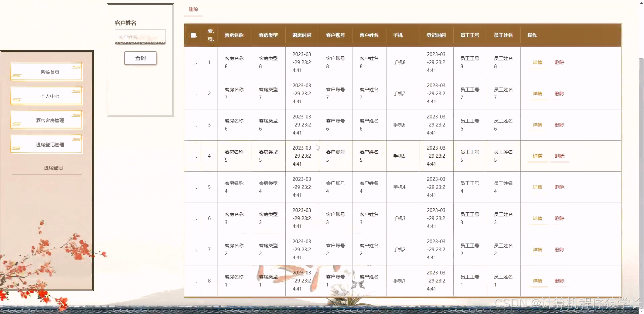Open 详情 for 客房名称1
644x314 pixels.
coord(537,281)
